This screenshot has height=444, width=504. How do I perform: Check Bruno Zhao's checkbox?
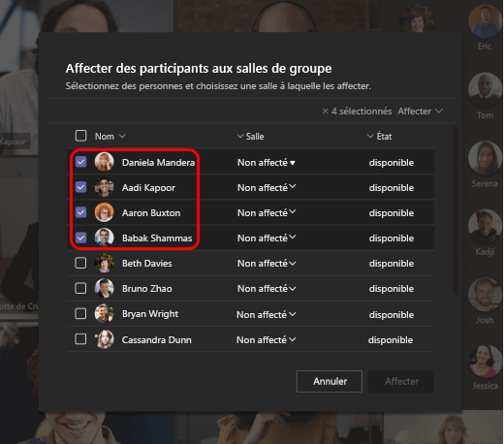coord(80,288)
